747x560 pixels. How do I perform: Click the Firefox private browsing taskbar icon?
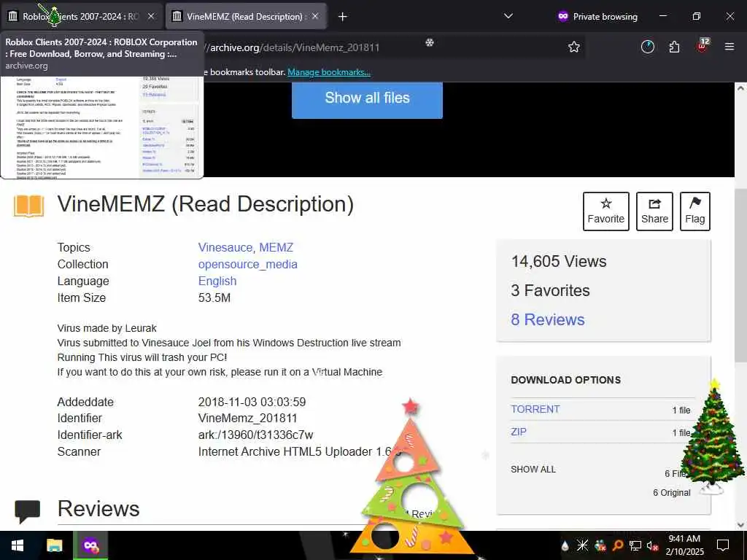click(x=90, y=545)
